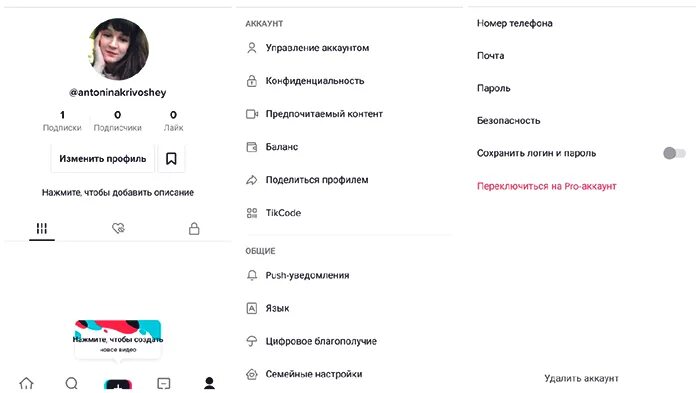Tap the profile avatar photo

point(119,49)
